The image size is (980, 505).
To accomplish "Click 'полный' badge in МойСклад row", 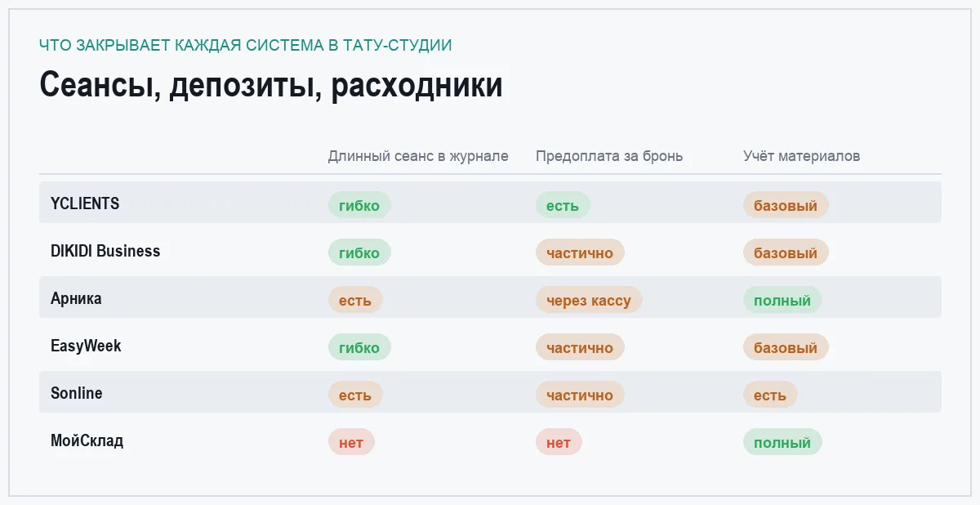I will [782, 442].
